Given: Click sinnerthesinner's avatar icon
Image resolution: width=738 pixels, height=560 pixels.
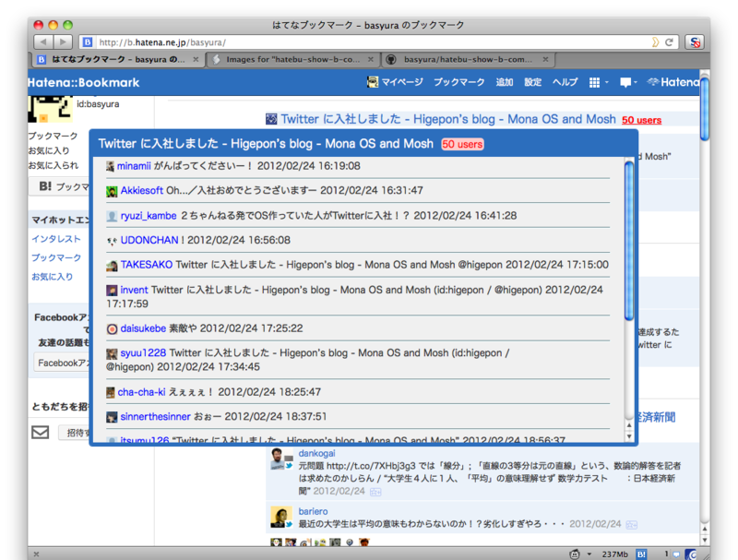Looking at the screenshot, I should (x=112, y=417).
